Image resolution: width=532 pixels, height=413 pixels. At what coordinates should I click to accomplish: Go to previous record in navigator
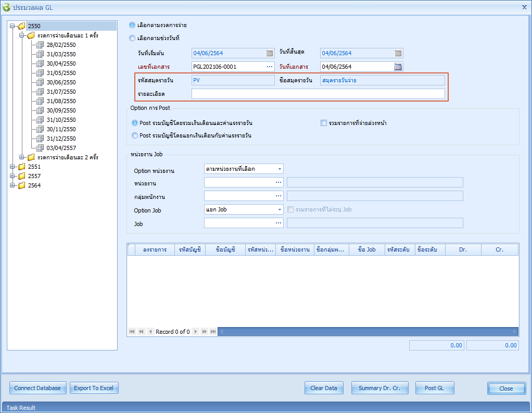point(150,332)
